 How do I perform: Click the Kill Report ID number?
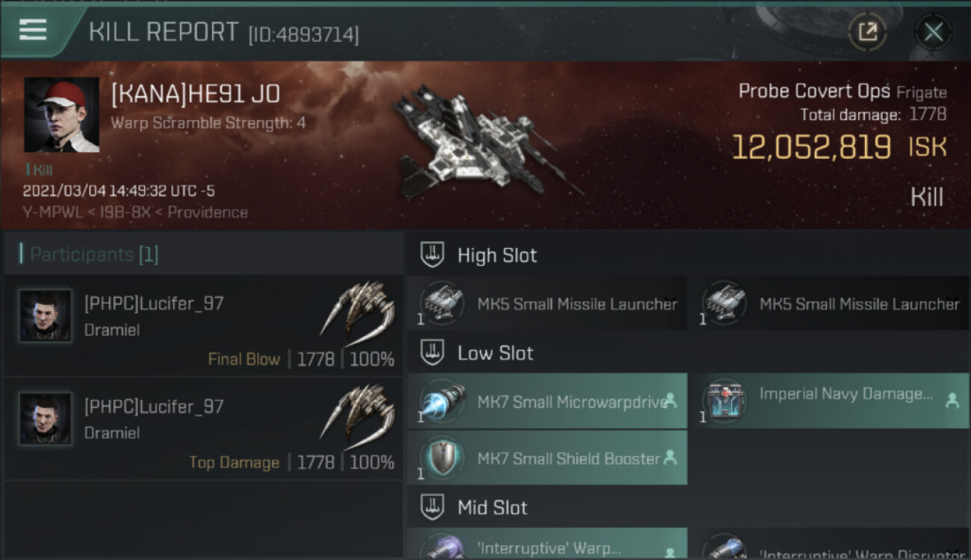coord(303,34)
